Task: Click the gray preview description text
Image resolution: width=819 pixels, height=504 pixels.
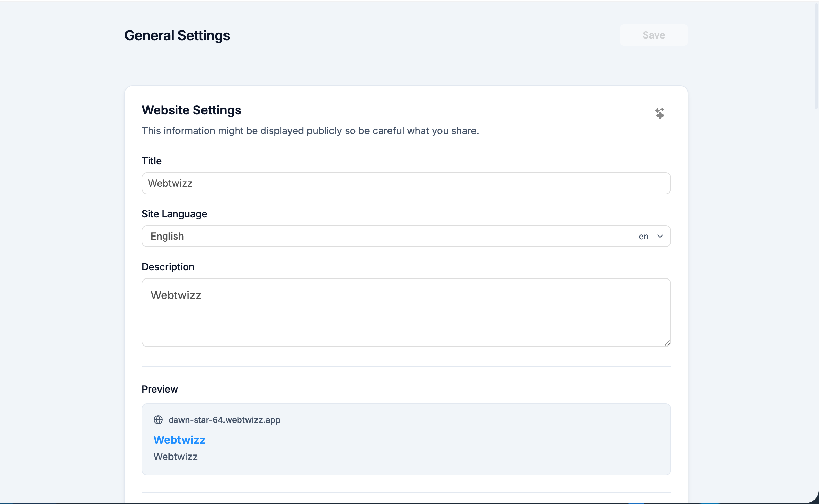Action: 175,457
